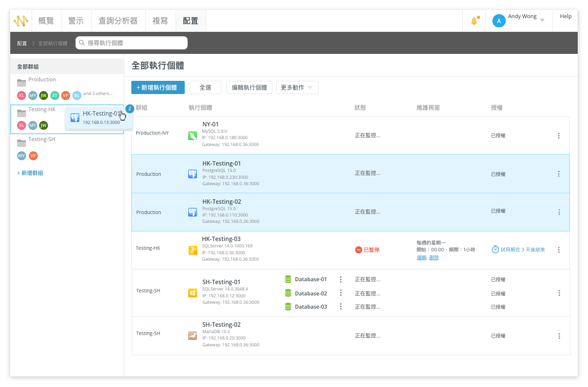The width and height of the screenshot is (588, 387).
Task: Open kebab menu next to Database-01
Action: (x=341, y=280)
